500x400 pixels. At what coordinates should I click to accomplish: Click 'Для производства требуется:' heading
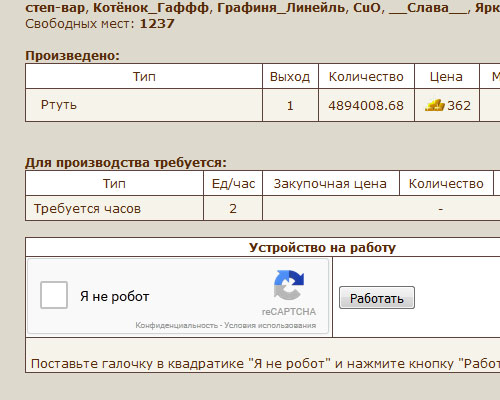click(126, 163)
